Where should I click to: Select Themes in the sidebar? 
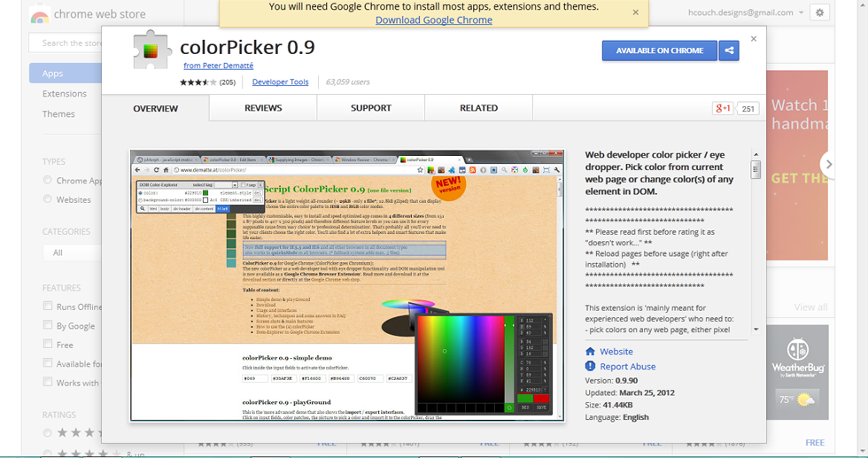(58, 113)
